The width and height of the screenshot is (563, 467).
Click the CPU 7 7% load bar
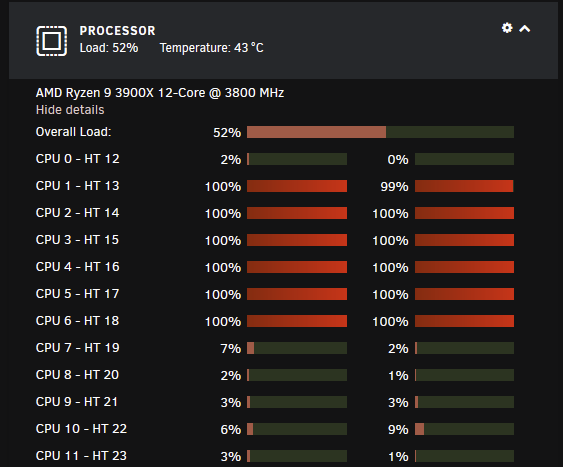[297, 348]
